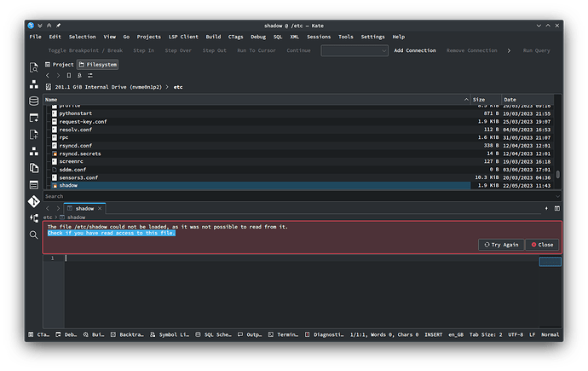This screenshot has width=588, height=371.
Task: Open the en_GB dictionary selector
Action: (x=456, y=334)
